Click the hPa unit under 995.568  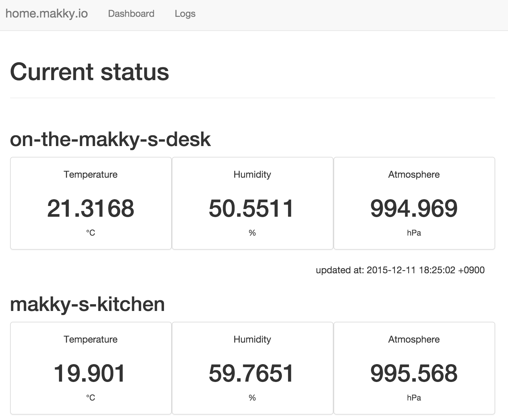414,398
